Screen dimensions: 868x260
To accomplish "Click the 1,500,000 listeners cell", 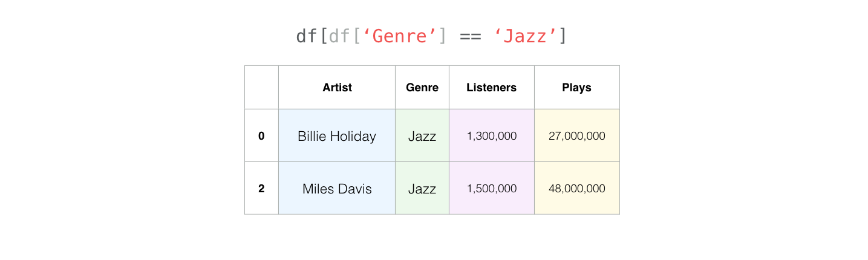I will pos(492,188).
